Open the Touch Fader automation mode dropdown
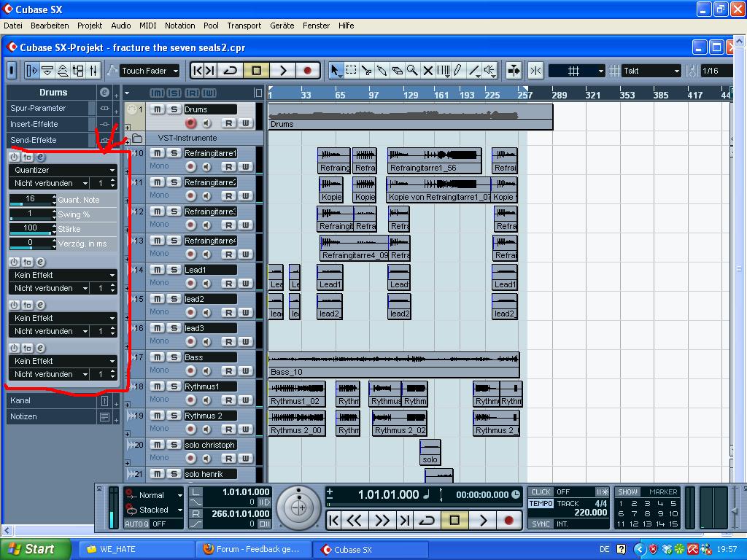Viewport: 747px width, 560px height. click(150, 71)
